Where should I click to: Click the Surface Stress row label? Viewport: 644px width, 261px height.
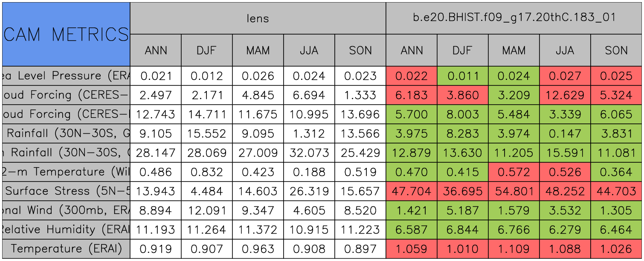[x=66, y=191]
